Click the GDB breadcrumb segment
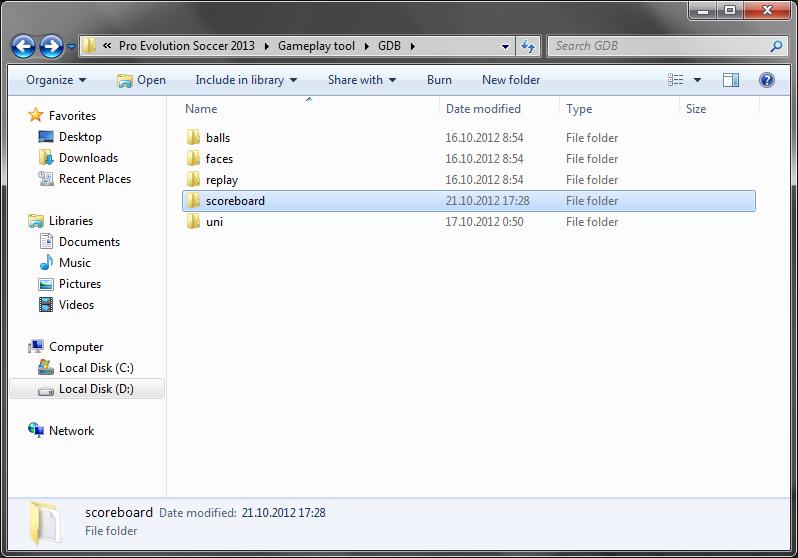Viewport: 798px width, 558px height. coord(389,46)
